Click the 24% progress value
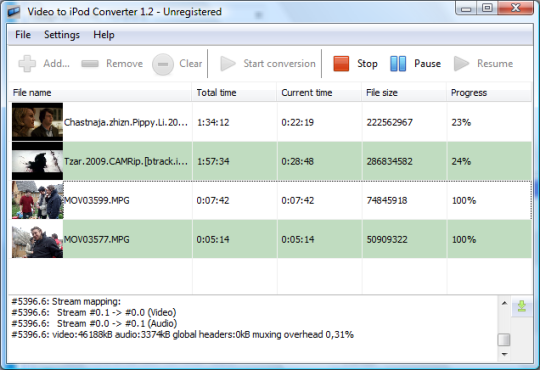The image size is (540, 370). point(461,162)
